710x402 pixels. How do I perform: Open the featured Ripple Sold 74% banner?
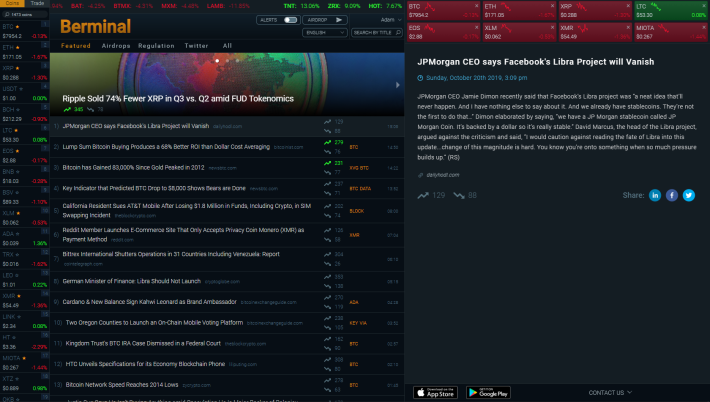tap(227, 84)
